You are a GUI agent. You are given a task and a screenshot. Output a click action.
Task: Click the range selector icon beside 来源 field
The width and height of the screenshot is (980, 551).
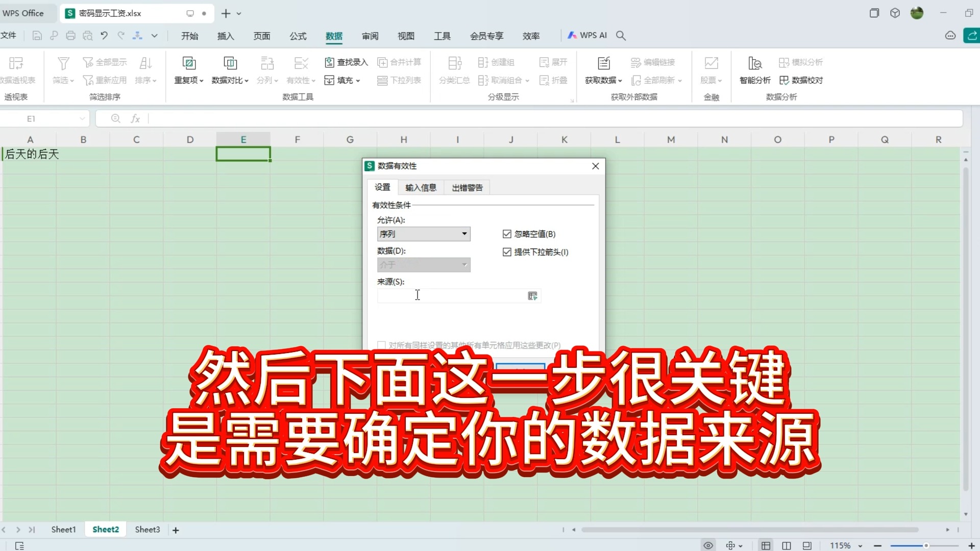[x=532, y=296]
